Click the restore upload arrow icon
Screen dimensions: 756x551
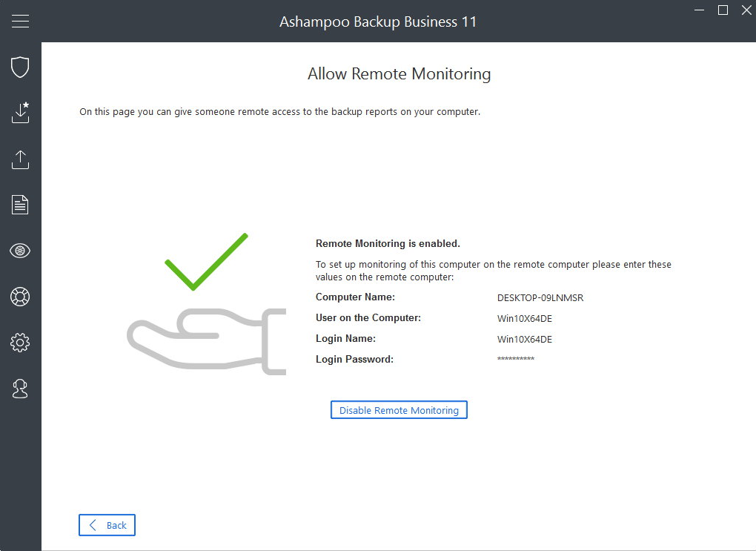click(x=20, y=159)
